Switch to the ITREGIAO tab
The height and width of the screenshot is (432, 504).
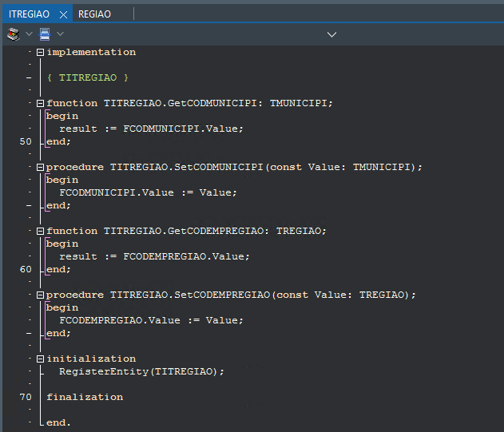[29, 14]
